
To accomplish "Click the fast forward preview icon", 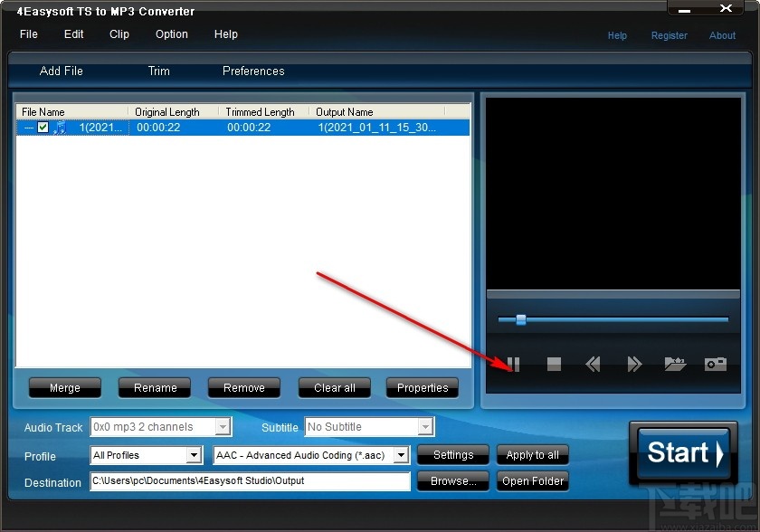I will pos(633,364).
